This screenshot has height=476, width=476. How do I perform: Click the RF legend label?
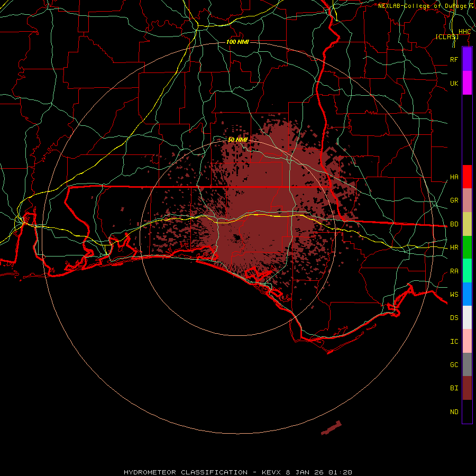(454, 59)
